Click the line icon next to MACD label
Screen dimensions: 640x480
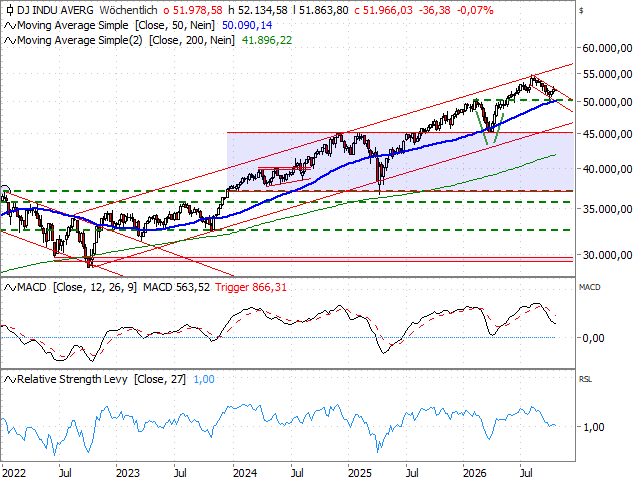point(10,288)
